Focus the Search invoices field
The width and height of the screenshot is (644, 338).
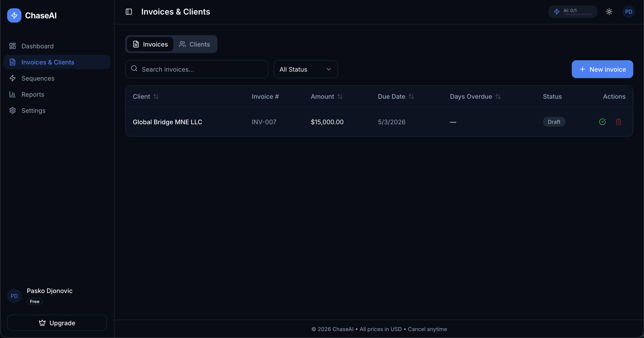pyautogui.click(x=197, y=69)
